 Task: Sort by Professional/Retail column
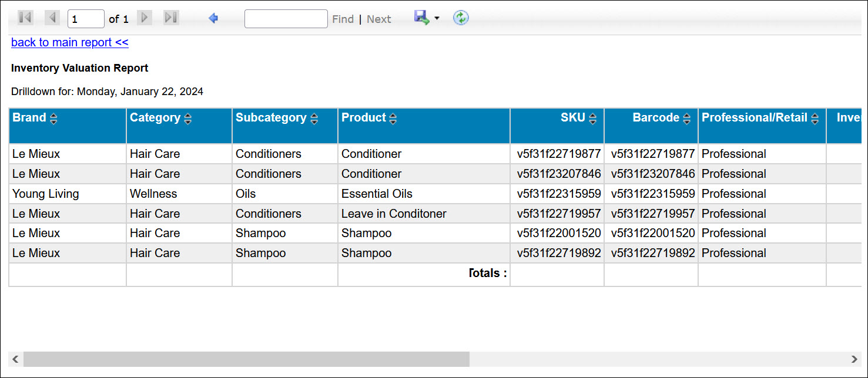pos(815,119)
